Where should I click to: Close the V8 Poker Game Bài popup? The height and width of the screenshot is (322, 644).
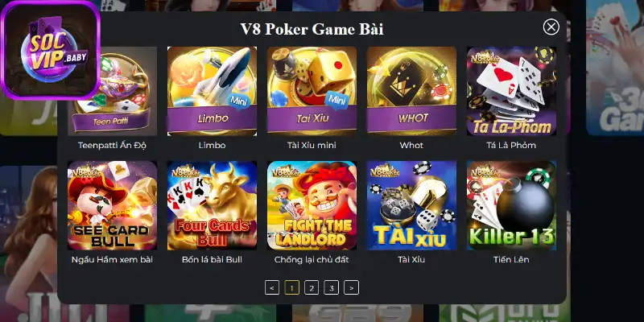(x=551, y=27)
